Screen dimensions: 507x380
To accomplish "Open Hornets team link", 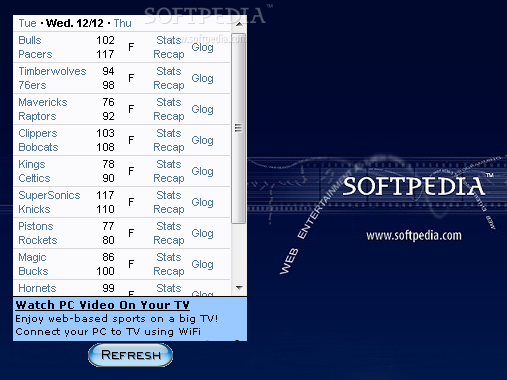I will click(x=37, y=288).
